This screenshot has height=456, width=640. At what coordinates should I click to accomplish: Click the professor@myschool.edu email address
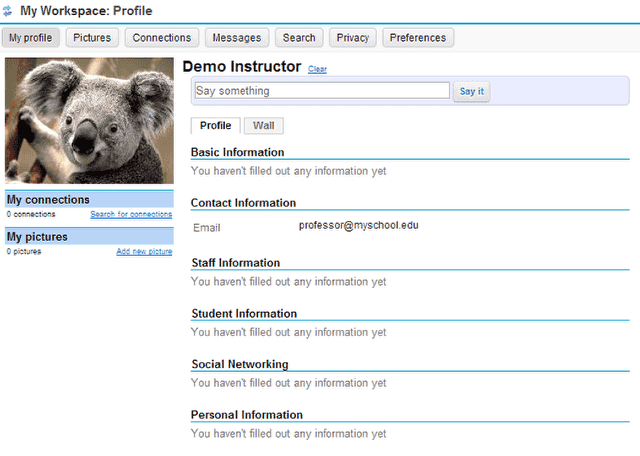point(358,225)
